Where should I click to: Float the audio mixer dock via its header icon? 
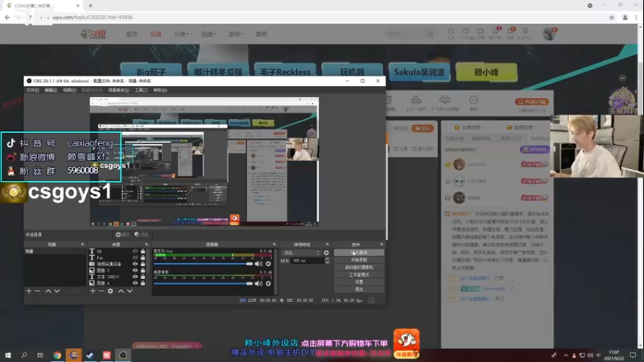click(275, 245)
